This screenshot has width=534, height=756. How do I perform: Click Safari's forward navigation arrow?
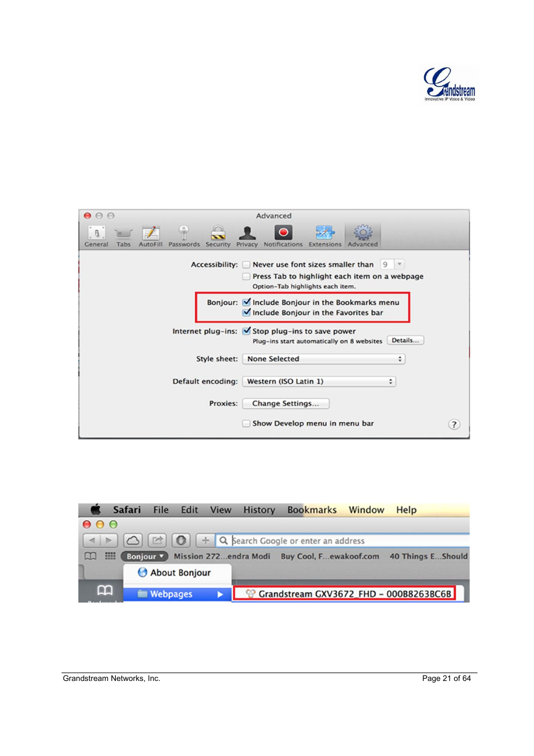(x=109, y=540)
